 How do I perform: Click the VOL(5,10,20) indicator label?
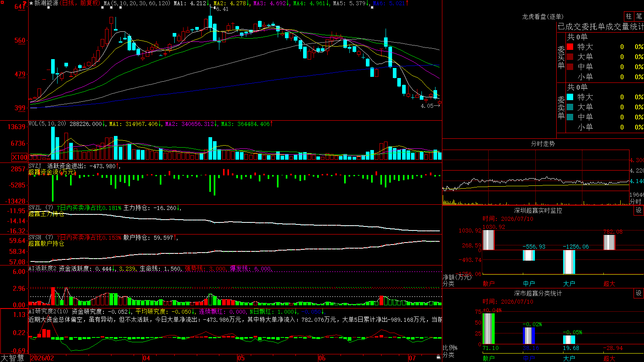click(47, 124)
